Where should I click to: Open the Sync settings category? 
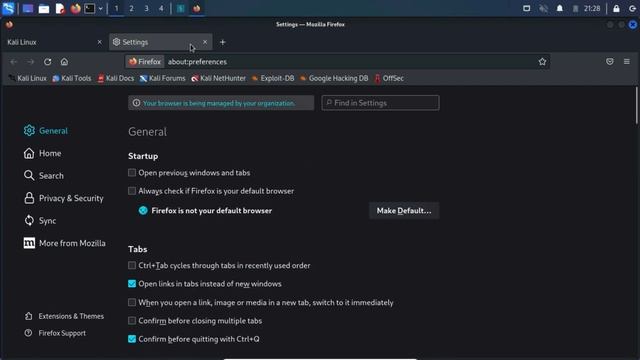click(x=40, y=221)
